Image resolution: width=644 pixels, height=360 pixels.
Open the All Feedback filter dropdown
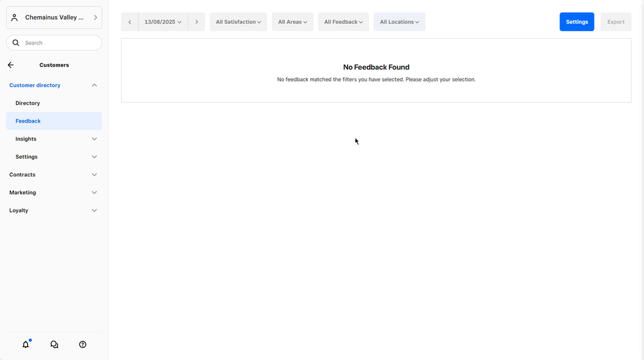(343, 22)
